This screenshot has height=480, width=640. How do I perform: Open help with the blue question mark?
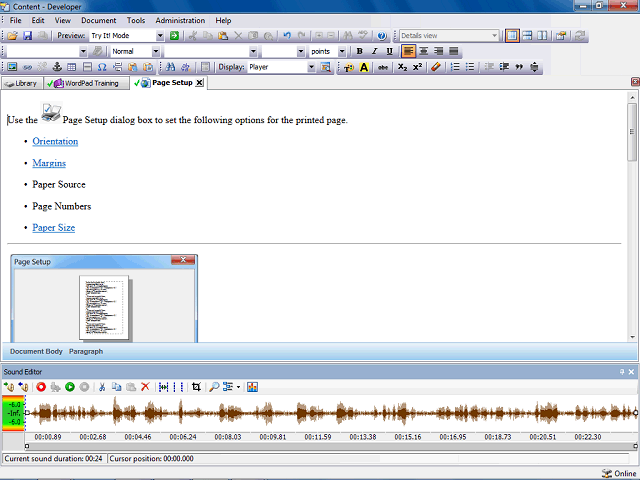coord(382,36)
